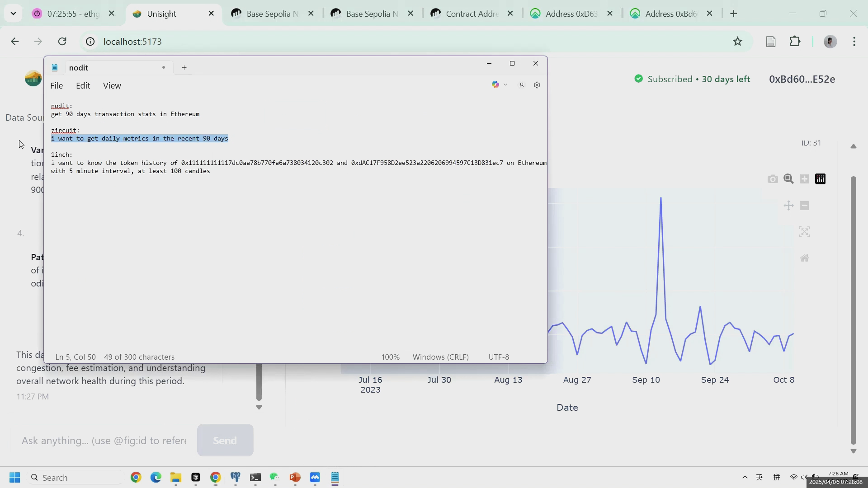The height and width of the screenshot is (488, 868).
Task: Click the Unisight logo
Action: [x=33, y=79]
